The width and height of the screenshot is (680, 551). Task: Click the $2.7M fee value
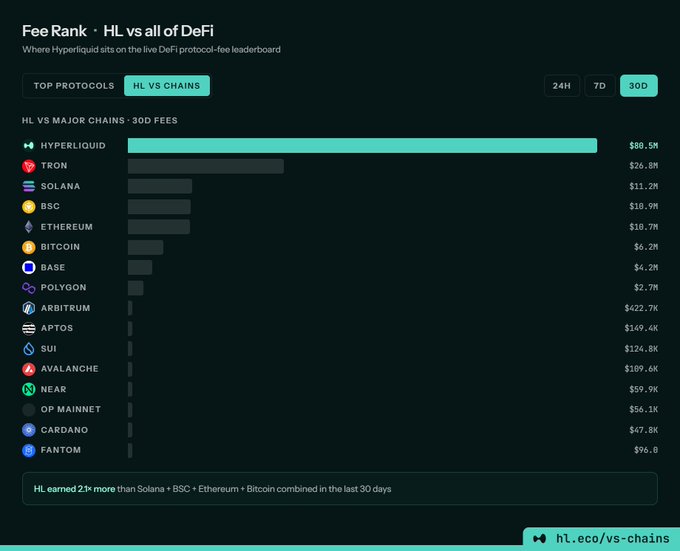646,287
